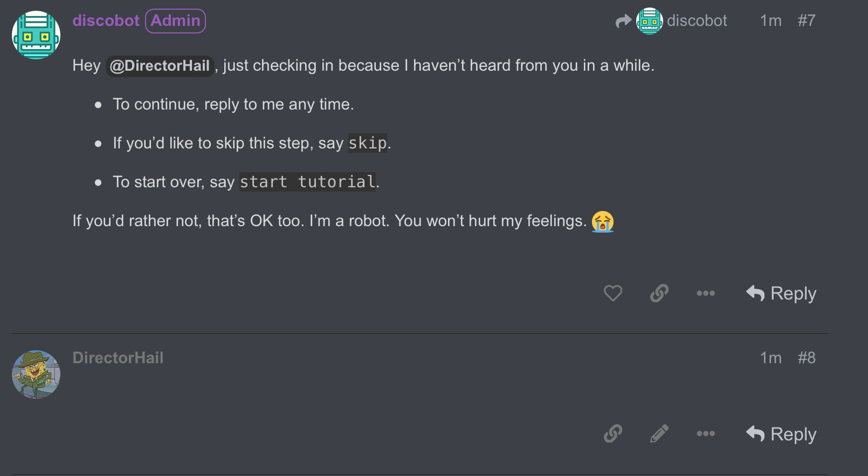
Task: Click the in-reply-to arrow beside discobot
Action: (623, 21)
